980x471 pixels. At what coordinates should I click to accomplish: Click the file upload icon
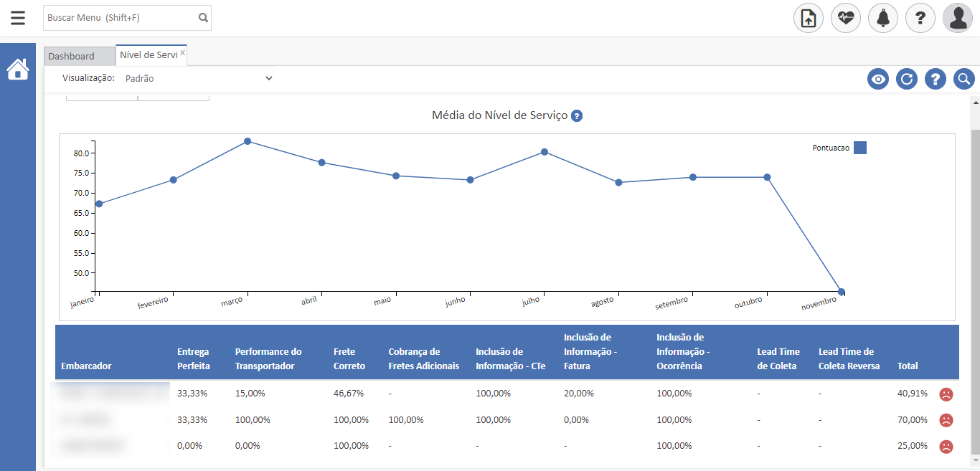[809, 18]
